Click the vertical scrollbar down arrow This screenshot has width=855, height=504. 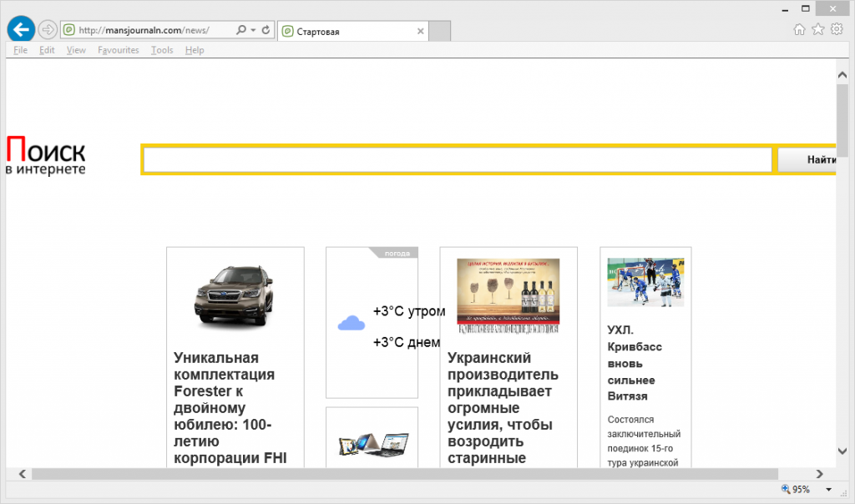tap(842, 451)
